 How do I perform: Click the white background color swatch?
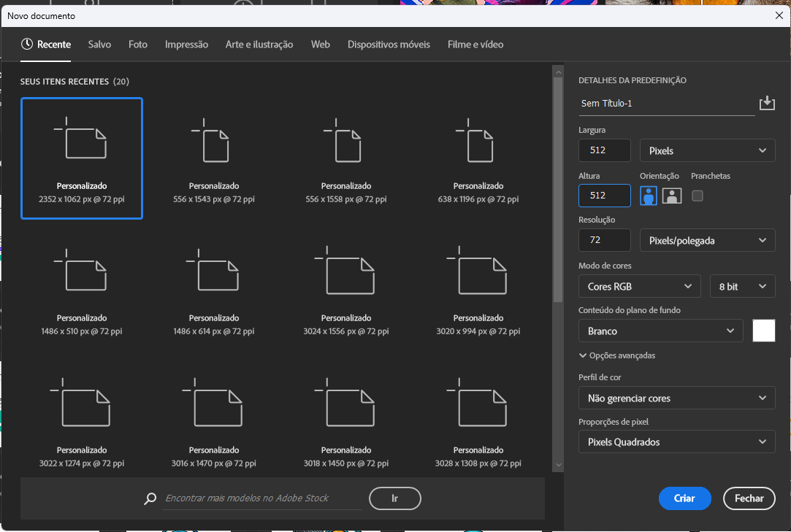pyautogui.click(x=763, y=331)
